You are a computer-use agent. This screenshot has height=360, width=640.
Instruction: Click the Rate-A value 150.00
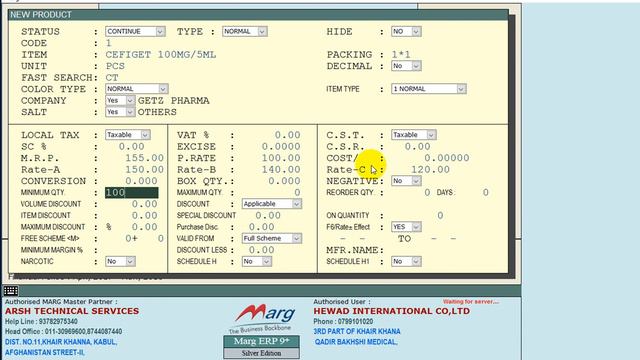click(x=144, y=169)
